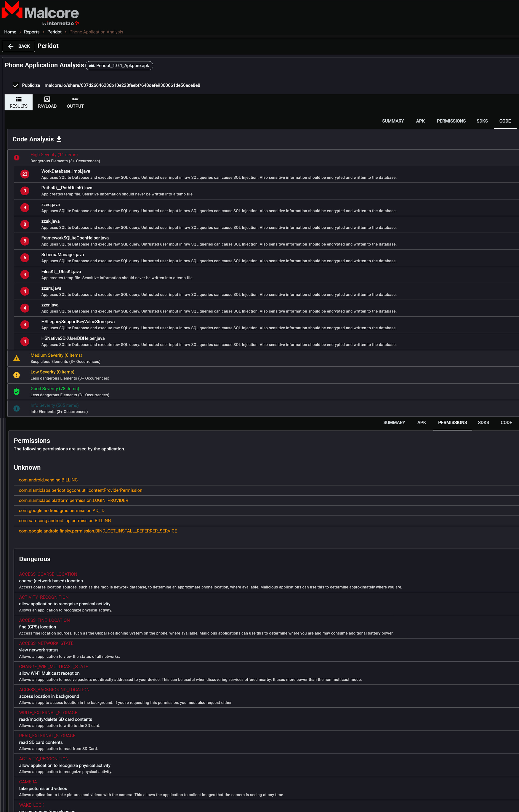
Task: Click the 9 badge for PathsKt__PathUtilsKt.java
Action: [x=25, y=191]
